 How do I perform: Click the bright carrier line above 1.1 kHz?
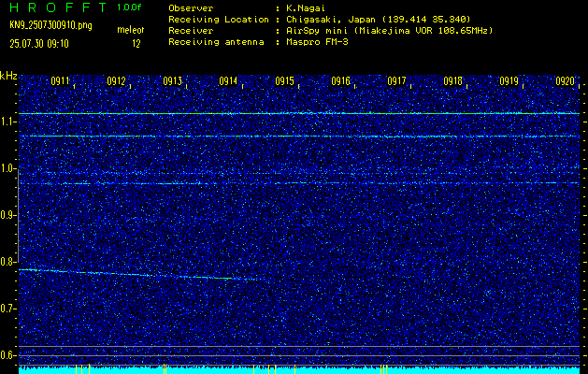[299, 113]
